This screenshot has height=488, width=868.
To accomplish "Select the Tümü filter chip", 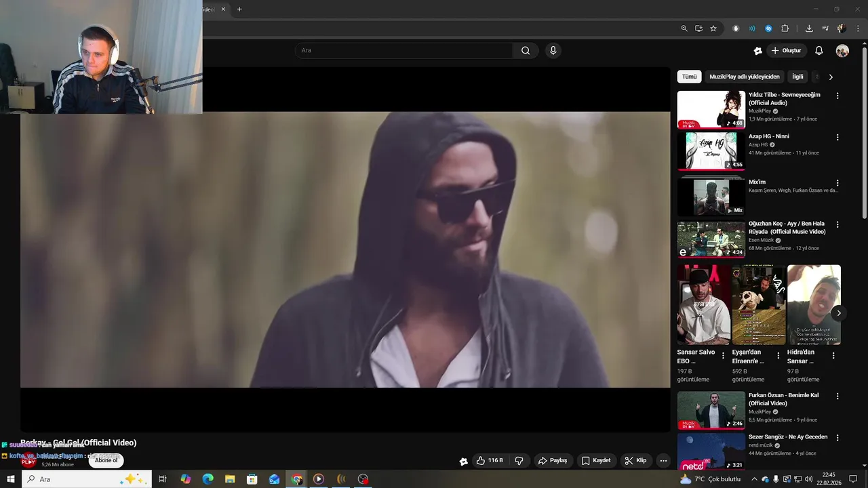I will click(x=689, y=77).
